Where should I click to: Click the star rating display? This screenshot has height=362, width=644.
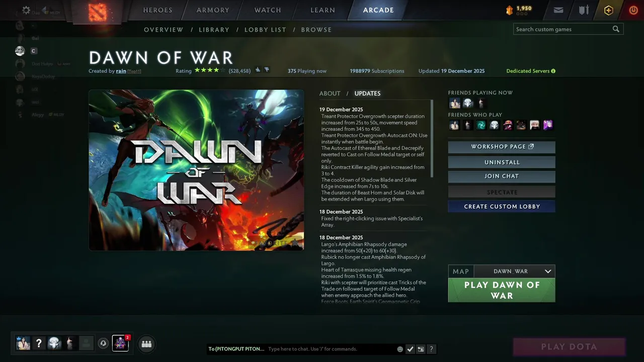[x=210, y=70]
